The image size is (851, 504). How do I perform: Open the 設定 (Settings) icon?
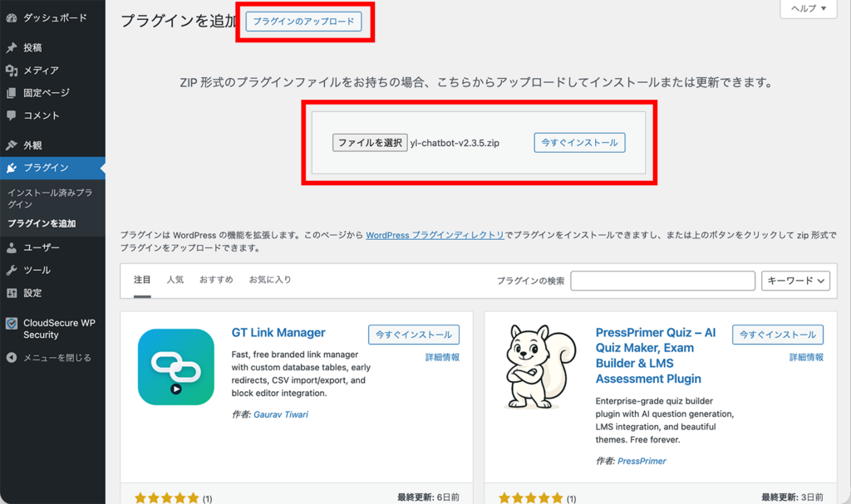[12, 292]
